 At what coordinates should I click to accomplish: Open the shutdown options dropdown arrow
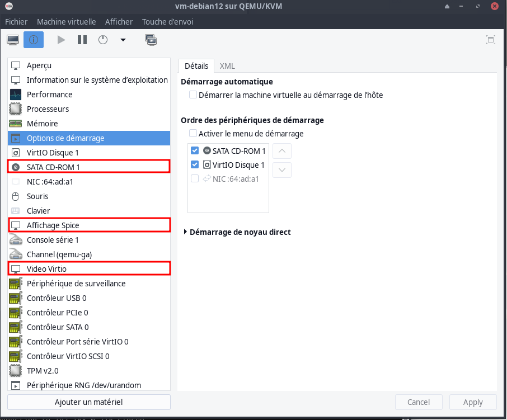click(x=123, y=40)
